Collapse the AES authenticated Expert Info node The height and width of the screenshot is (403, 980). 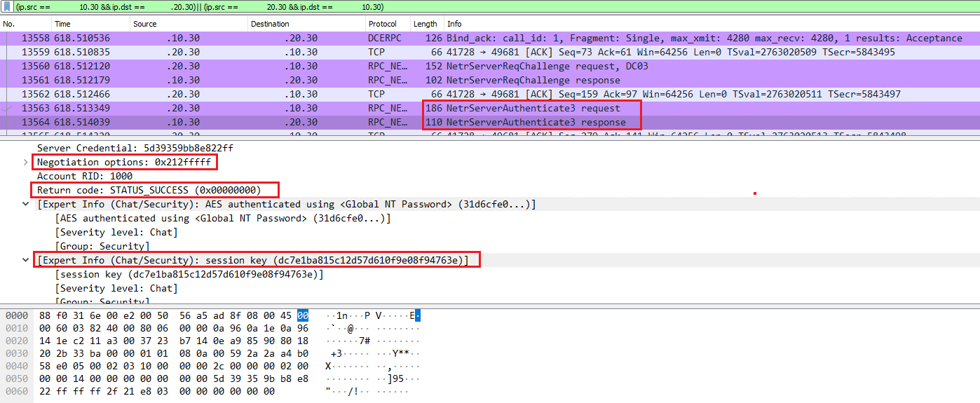26,204
